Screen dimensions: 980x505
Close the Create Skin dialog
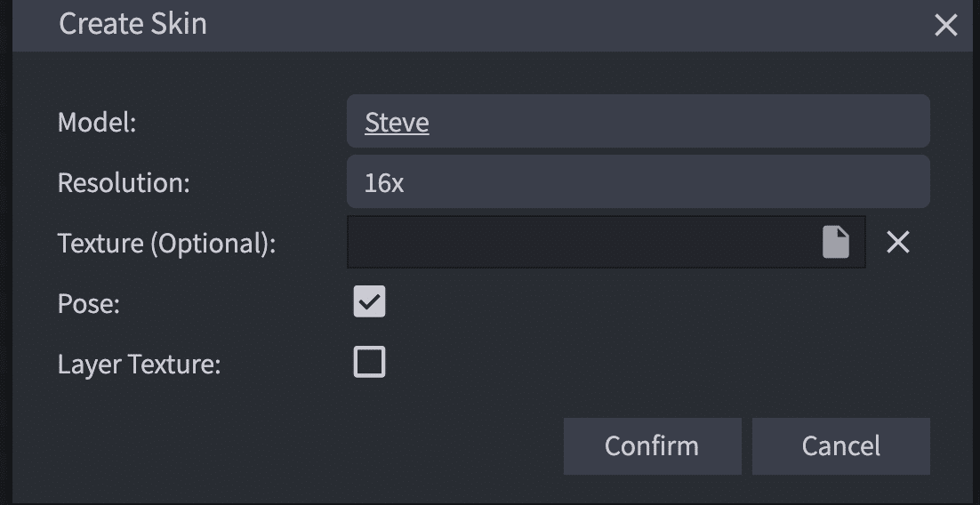[945, 25]
